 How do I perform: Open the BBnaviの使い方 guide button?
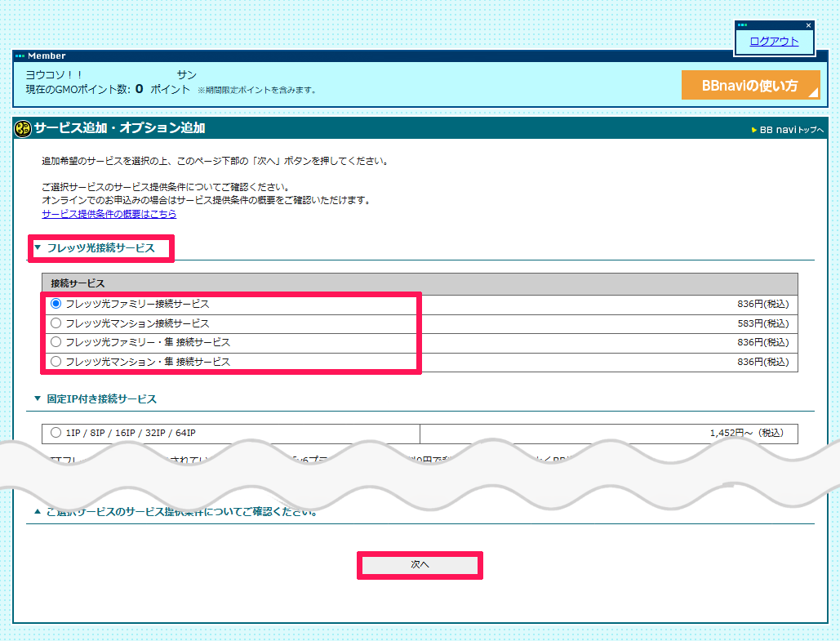click(x=750, y=85)
